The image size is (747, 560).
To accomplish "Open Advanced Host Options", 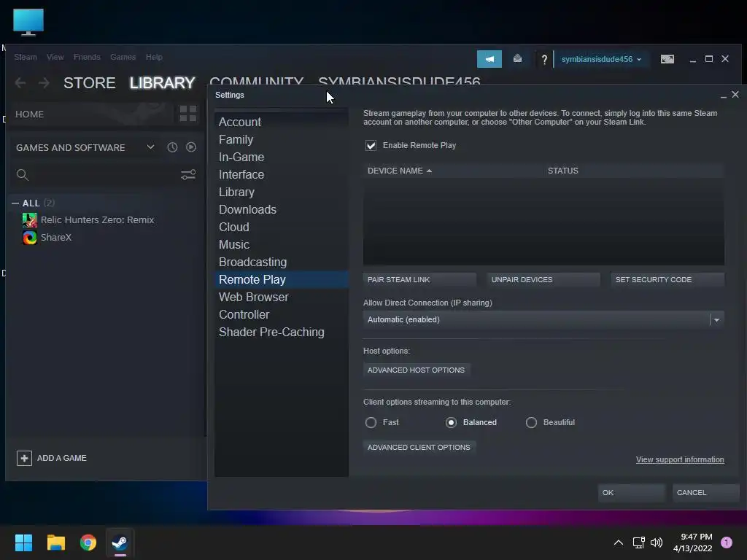I will 417,370.
